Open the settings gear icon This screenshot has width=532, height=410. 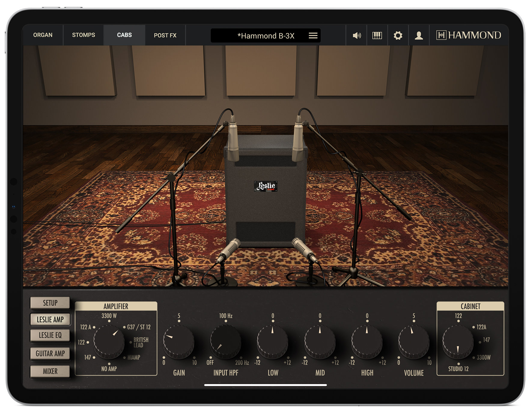[x=398, y=35]
